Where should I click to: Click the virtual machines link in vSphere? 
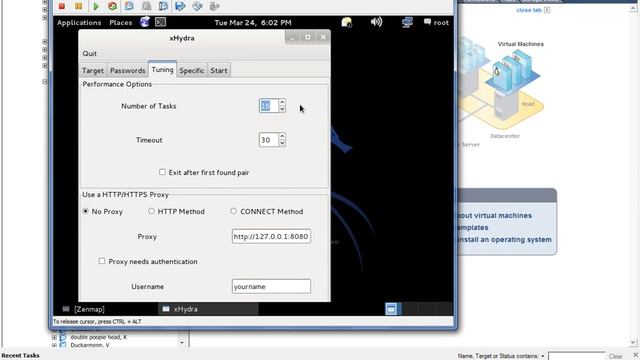click(x=494, y=216)
